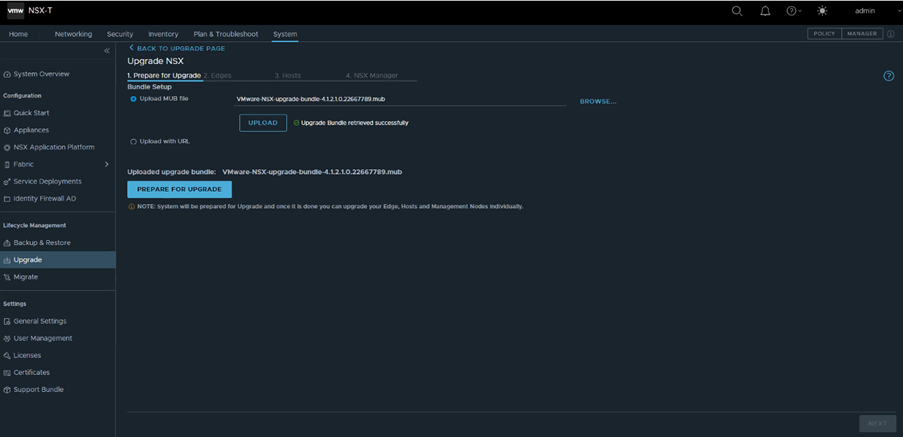Click the NSX Application Platform icon
The image size is (903, 437).
[x=7, y=147]
